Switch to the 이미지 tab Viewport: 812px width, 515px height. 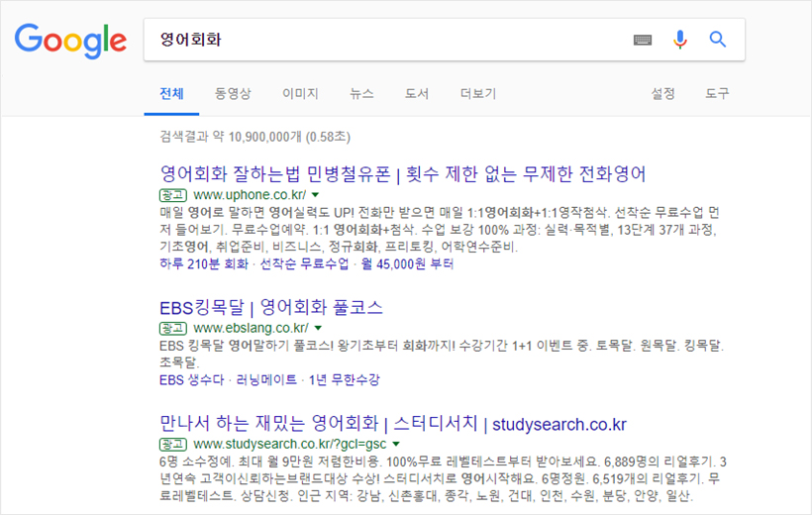click(x=300, y=94)
